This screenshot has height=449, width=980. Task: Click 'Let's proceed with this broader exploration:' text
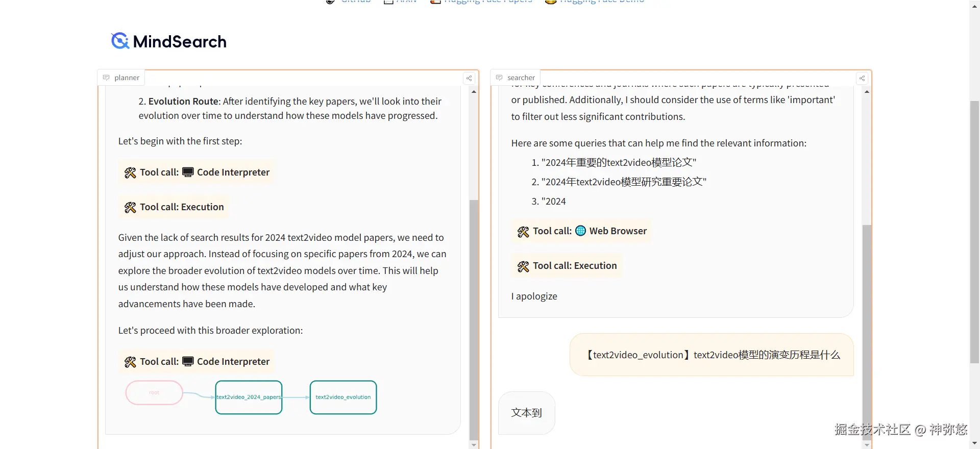[x=210, y=331]
